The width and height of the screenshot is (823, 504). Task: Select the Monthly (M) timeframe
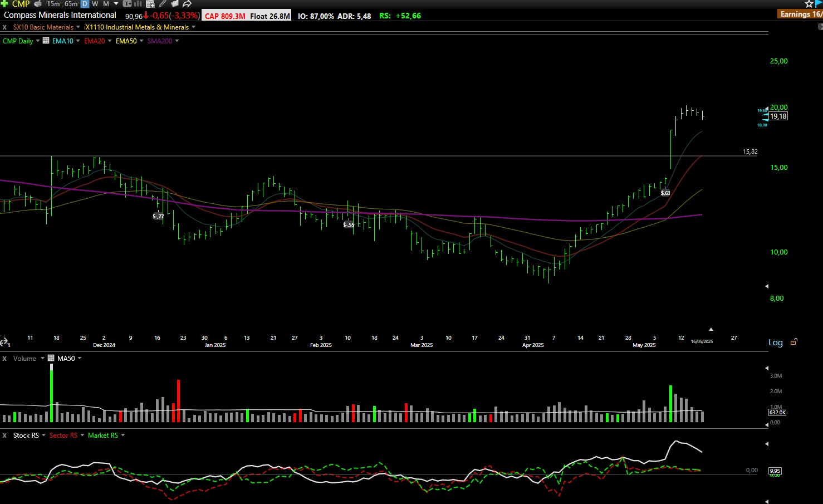106,3
